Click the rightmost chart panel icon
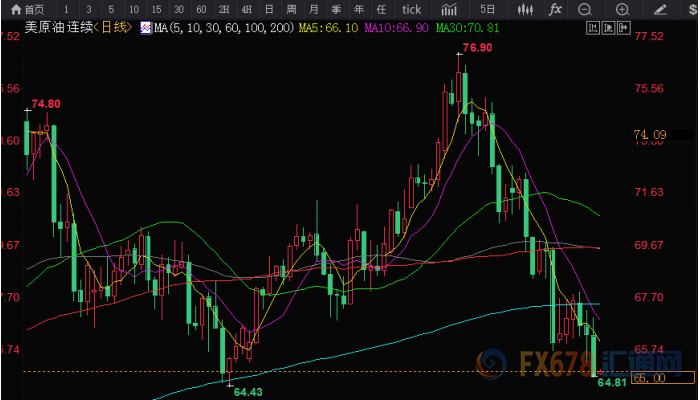700x400 pixels. [x=624, y=28]
